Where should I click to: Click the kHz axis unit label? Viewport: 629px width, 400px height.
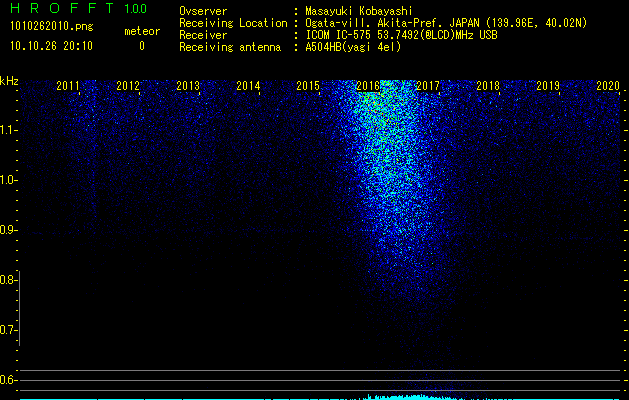(x=9, y=81)
